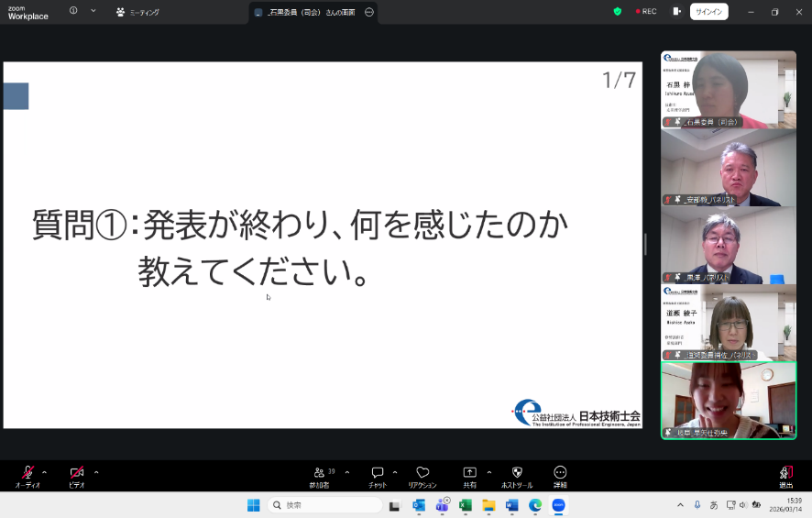Select the bottom highlighted participant video thumbnail
The height and width of the screenshot is (518, 812).
[729, 400]
